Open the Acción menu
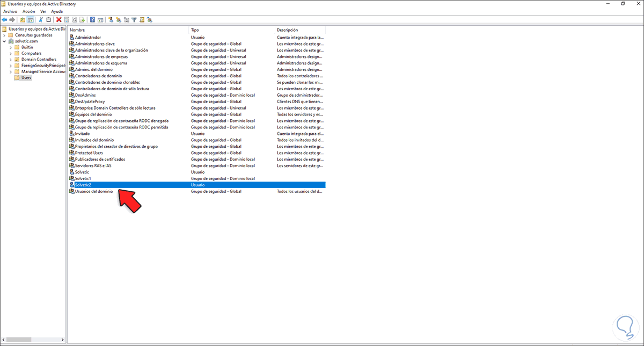Viewport: 644px width, 346px height. point(29,11)
